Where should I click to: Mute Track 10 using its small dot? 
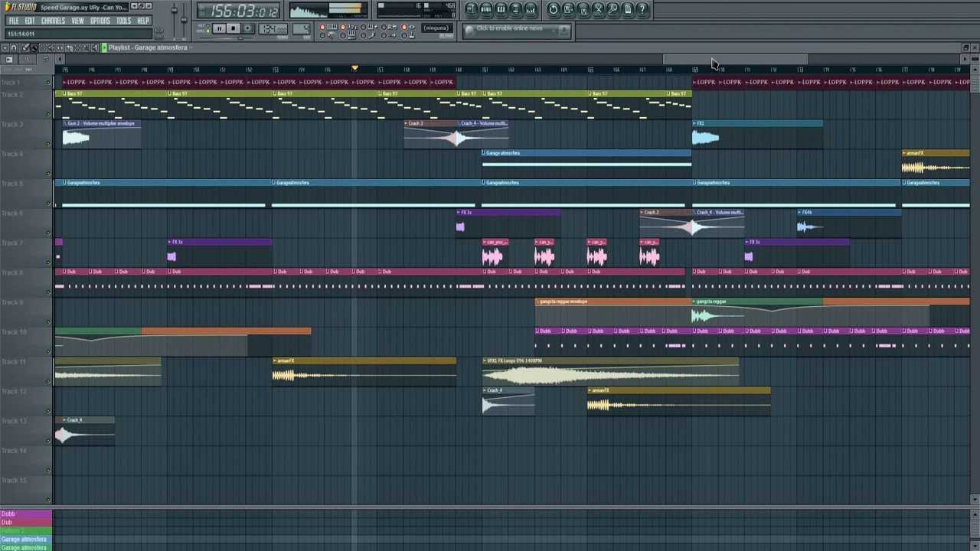[47, 351]
